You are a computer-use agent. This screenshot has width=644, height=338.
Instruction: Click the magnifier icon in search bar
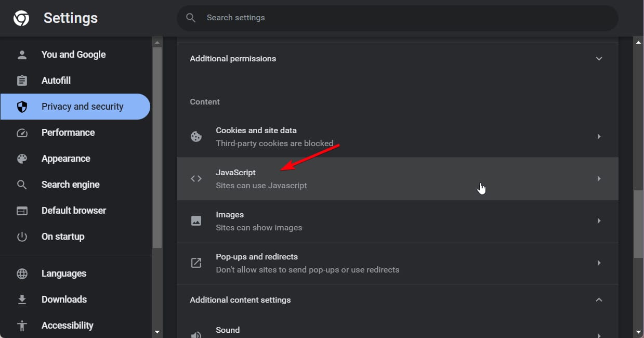point(191,18)
